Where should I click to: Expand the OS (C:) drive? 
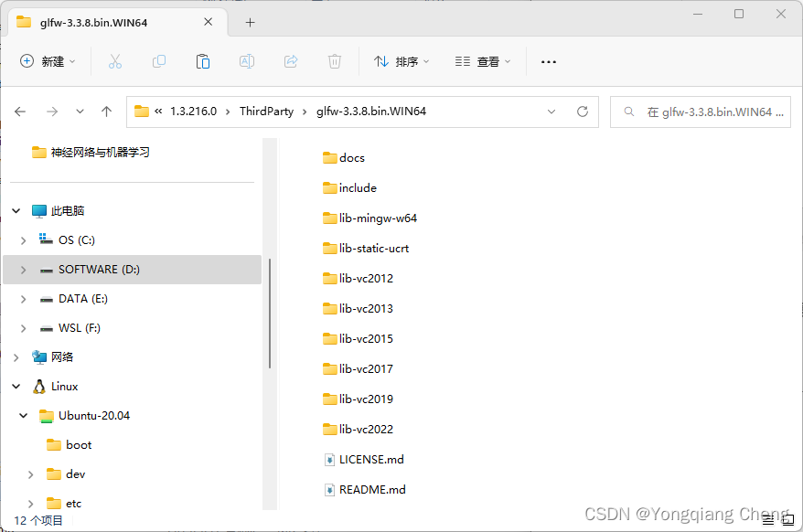tap(23, 240)
